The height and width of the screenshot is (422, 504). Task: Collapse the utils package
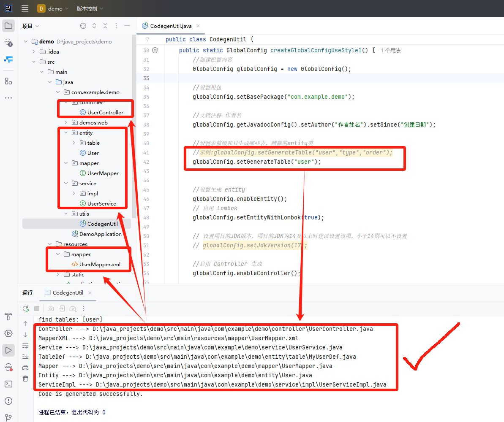click(x=66, y=214)
